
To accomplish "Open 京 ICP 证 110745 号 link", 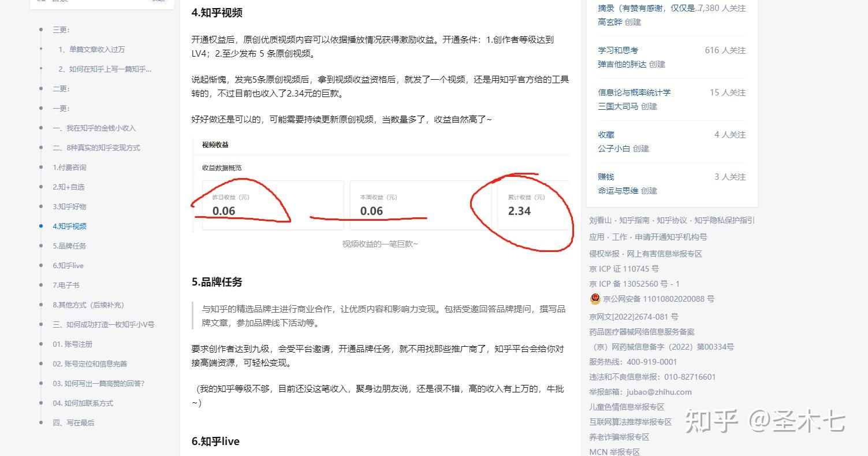I will pos(624,269).
